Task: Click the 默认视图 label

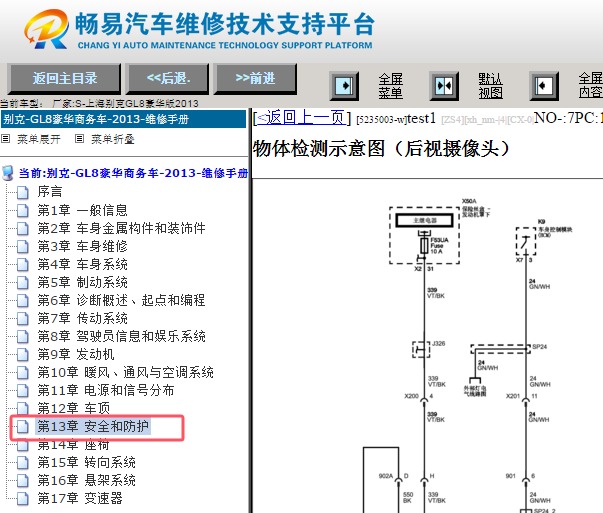Action: [x=490, y=86]
